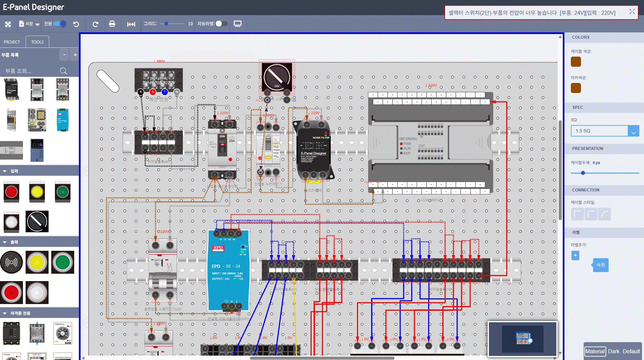Click the search magnifier in parts list

click(63, 71)
